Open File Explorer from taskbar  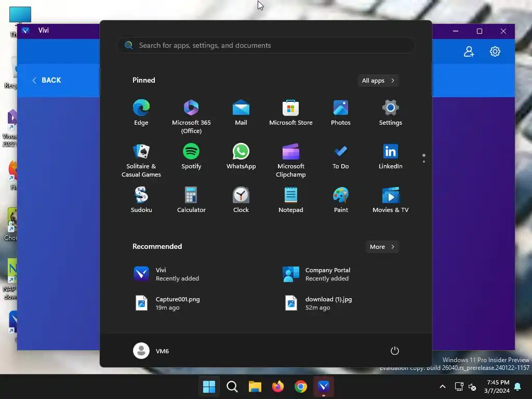click(255, 387)
